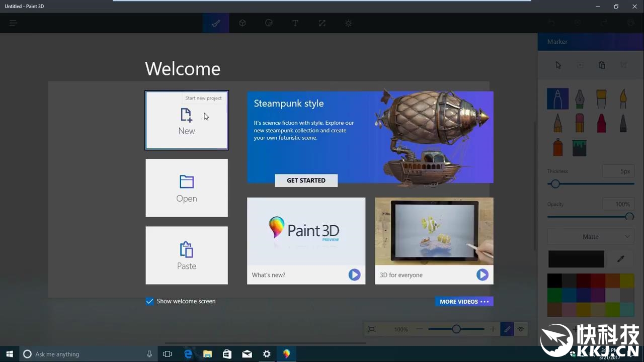Select the Fill bucket tool
This screenshot has width=644, height=362.
pyautogui.click(x=580, y=148)
